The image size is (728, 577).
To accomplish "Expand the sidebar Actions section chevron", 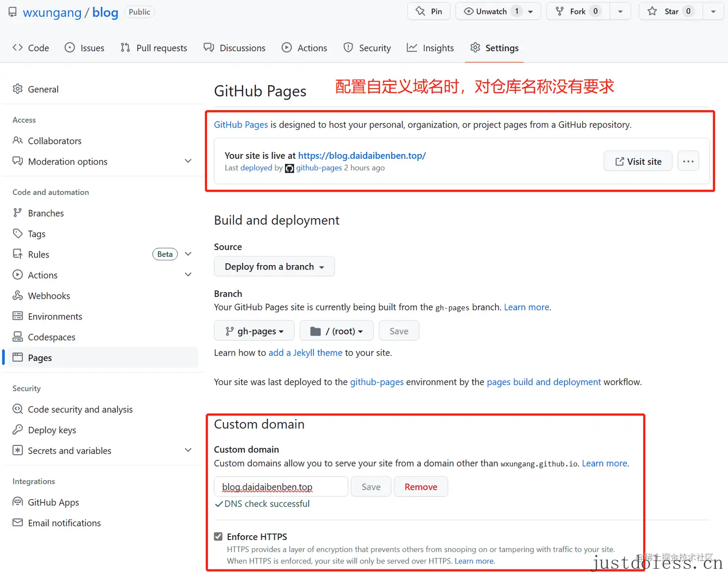I will click(188, 274).
